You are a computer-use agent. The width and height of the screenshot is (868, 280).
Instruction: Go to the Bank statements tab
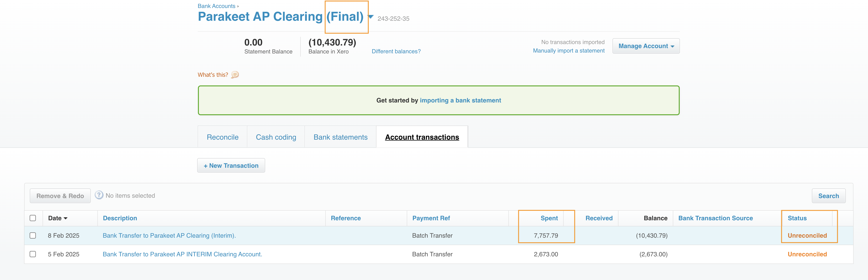click(x=340, y=137)
